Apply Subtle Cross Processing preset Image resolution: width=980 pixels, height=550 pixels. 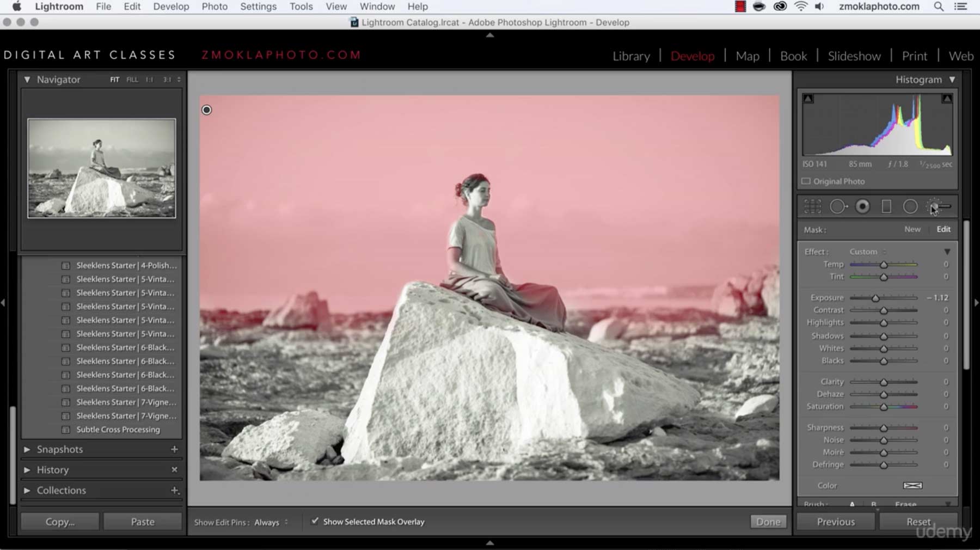[x=118, y=430]
